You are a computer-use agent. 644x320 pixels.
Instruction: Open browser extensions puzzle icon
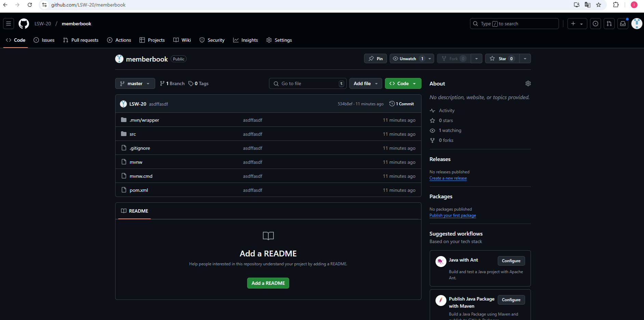616,5
